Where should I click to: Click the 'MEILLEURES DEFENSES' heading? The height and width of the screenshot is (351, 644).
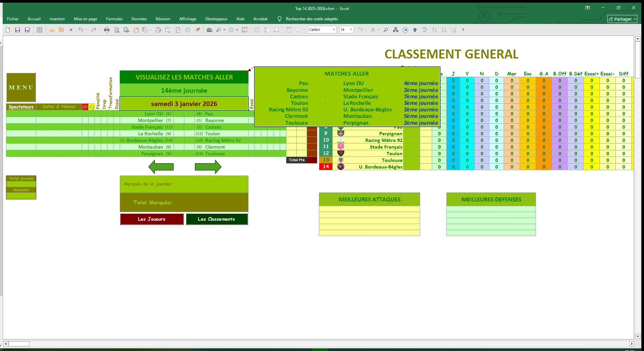tap(491, 199)
